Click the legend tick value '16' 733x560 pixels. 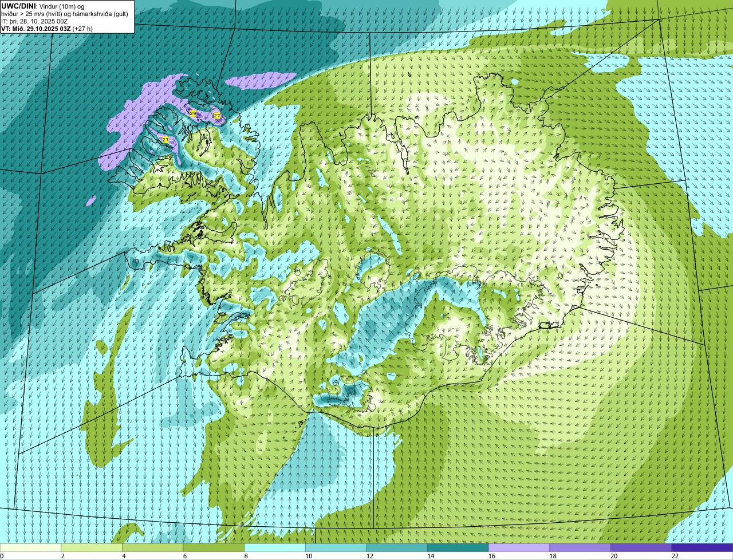point(492,555)
